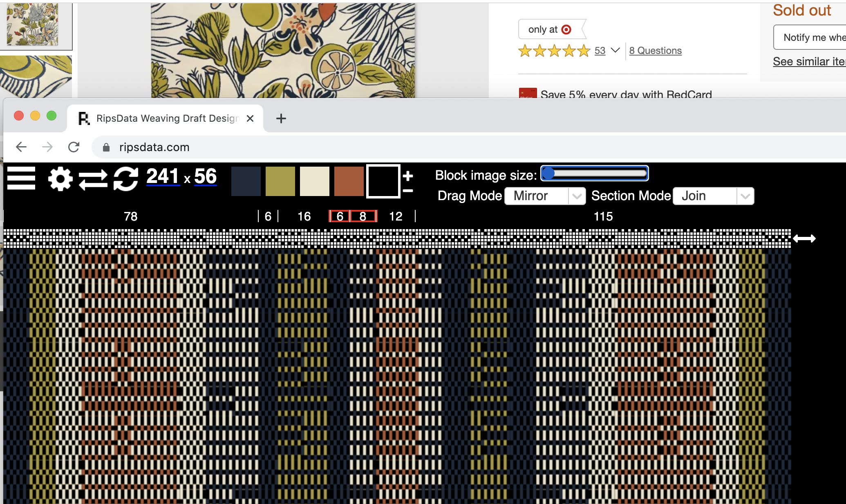Select the section labeled 78
The height and width of the screenshot is (504, 846).
click(131, 216)
